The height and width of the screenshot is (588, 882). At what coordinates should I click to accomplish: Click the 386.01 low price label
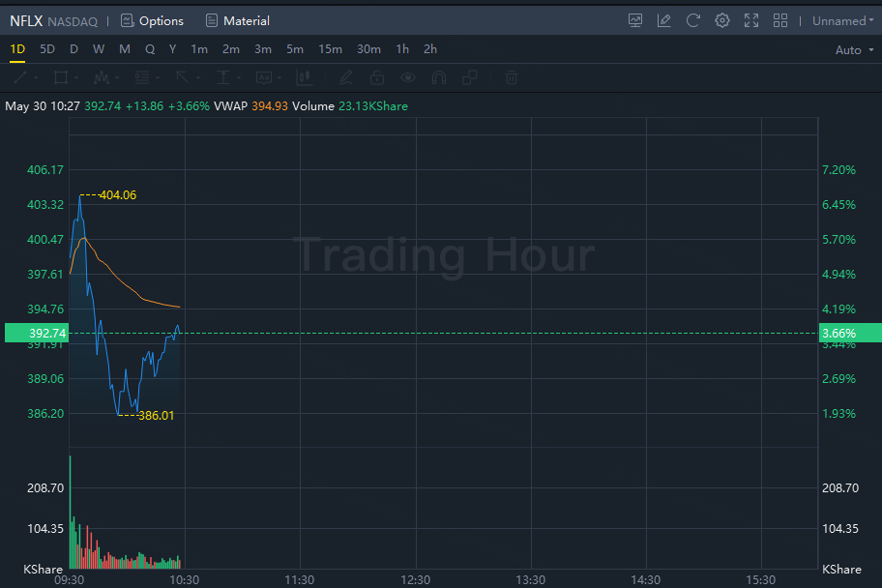[157, 416]
